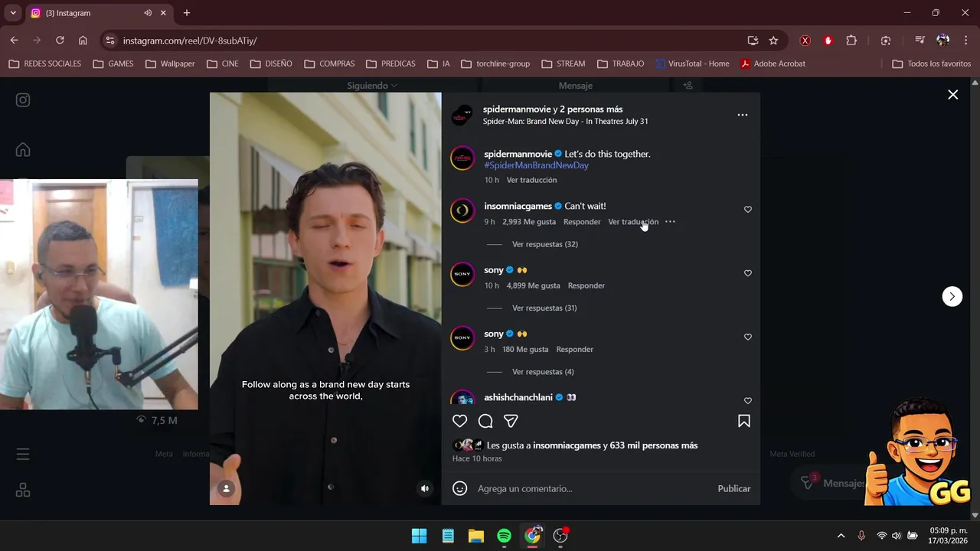
Task: Open the emoji picker for the comment
Action: tap(459, 488)
